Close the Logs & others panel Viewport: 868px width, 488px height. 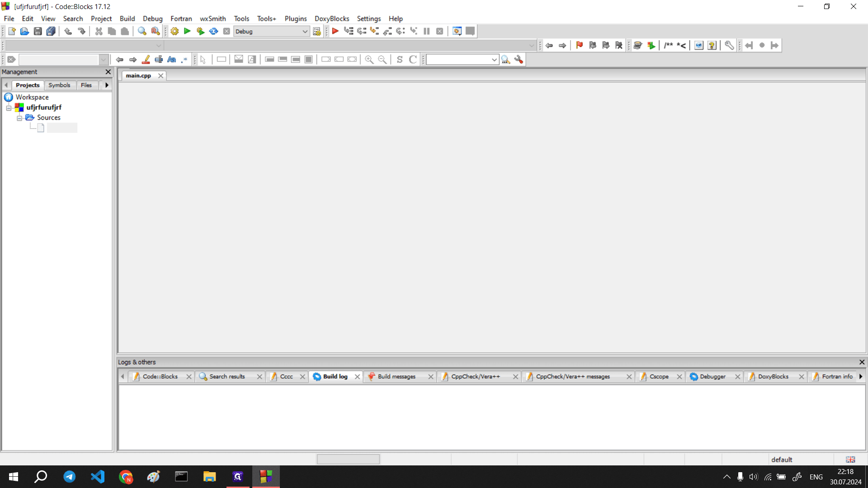click(862, 362)
